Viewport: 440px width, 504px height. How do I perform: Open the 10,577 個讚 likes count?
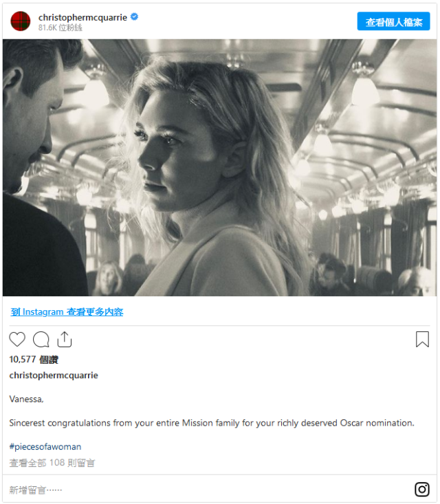coord(34,360)
